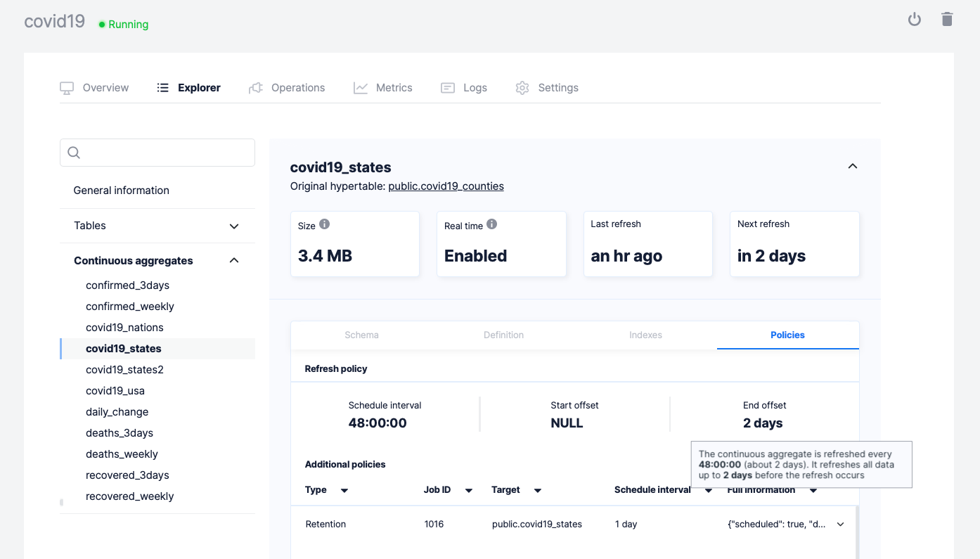Click the info icon beside Real time
The height and width of the screenshot is (559, 980).
[492, 224]
